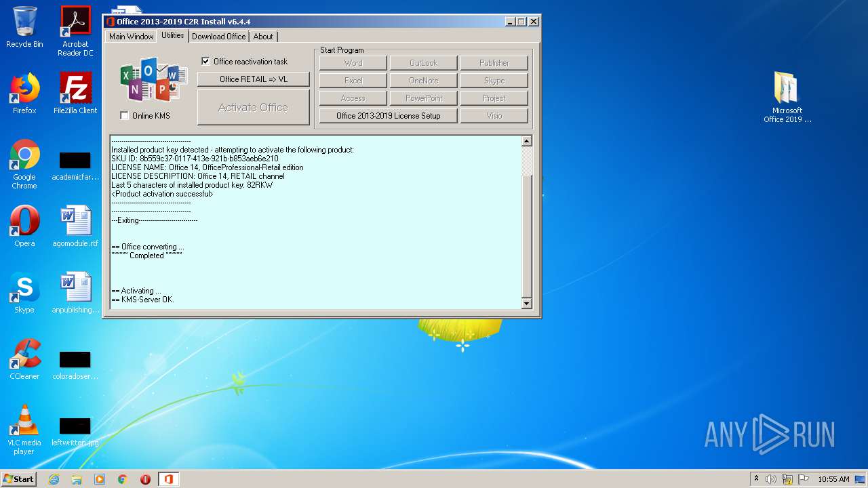Screen dimensions: 868x488
Task: Click the Publisher start button
Action: (x=494, y=63)
